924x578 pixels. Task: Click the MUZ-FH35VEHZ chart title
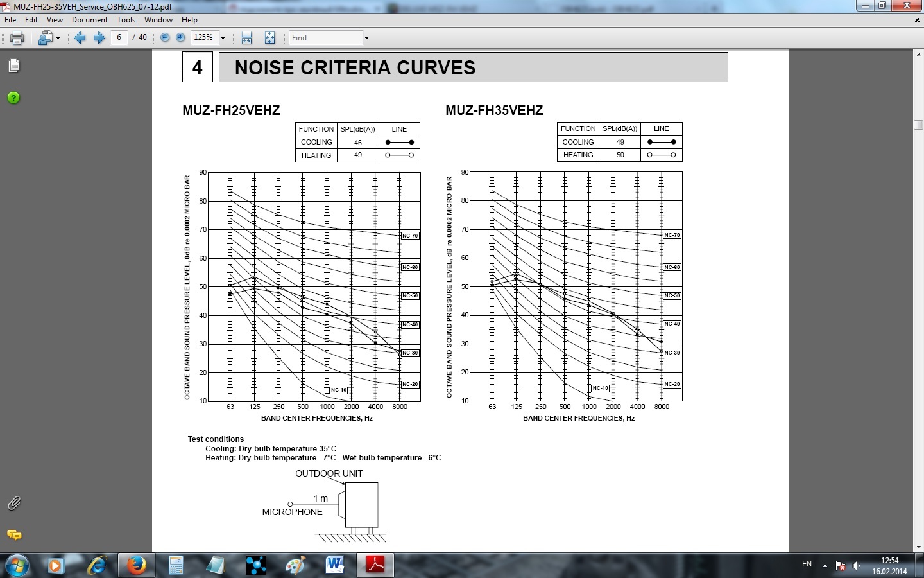(494, 110)
